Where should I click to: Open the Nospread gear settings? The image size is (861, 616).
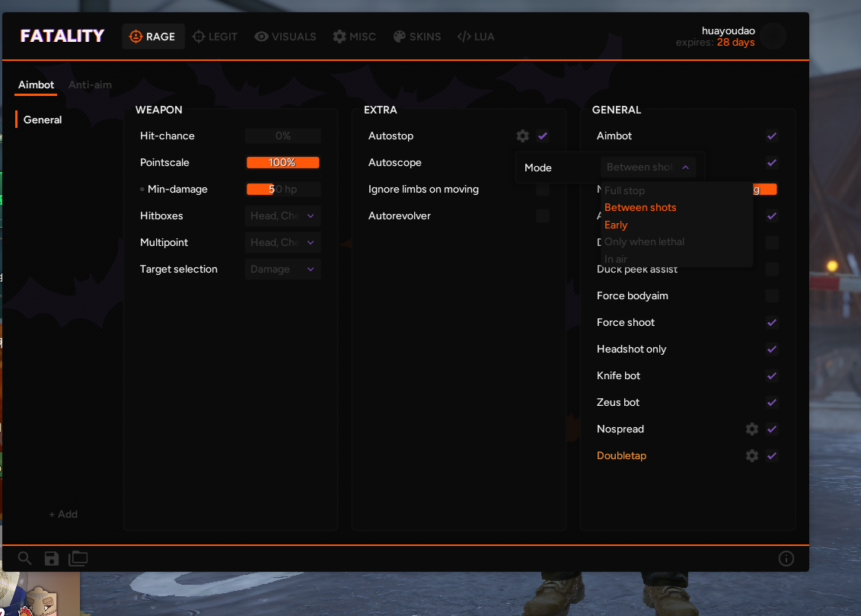click(752, 429)
